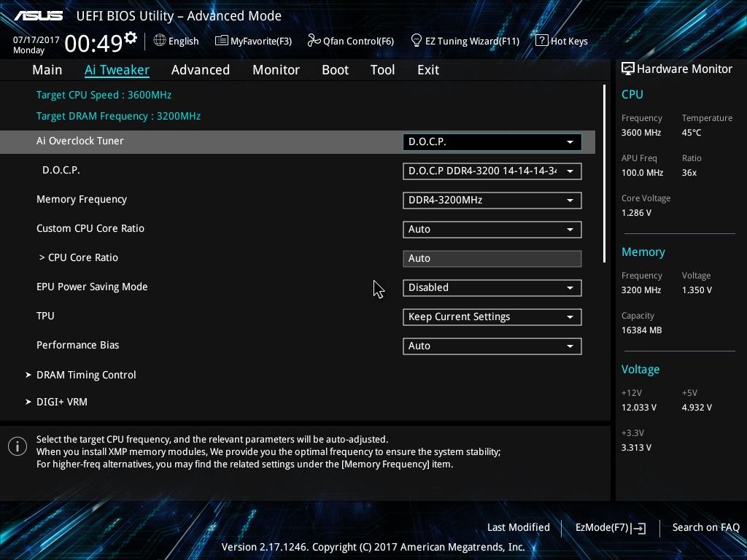Open the Performance Bias dropdown

tap(492, 346)
